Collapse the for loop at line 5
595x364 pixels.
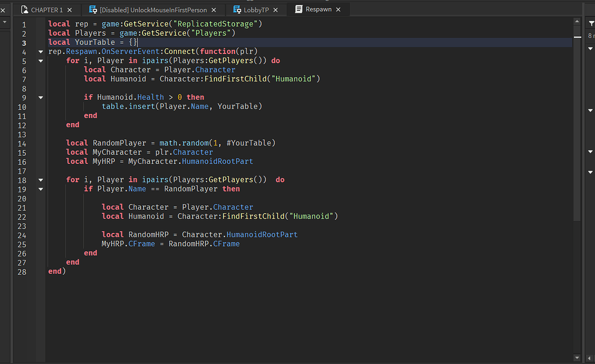(41, 61)
